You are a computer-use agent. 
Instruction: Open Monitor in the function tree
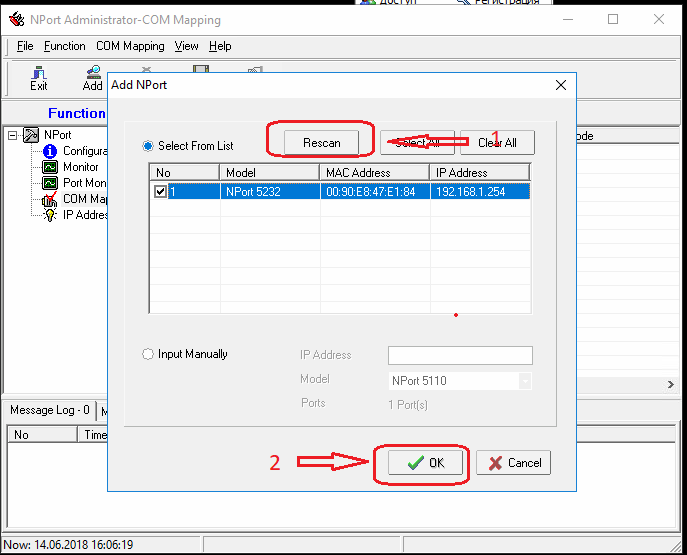[x=50, y=167]
